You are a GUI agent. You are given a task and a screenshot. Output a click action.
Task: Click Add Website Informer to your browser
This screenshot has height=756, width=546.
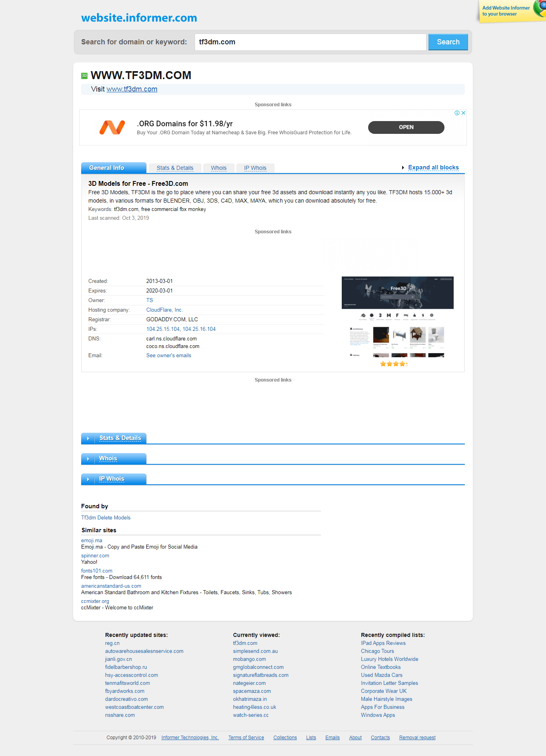tap(506, 11)
